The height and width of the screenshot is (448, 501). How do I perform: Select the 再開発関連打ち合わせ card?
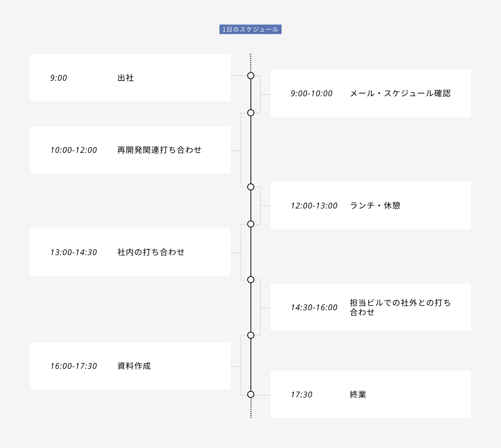[x=130, y=150]
